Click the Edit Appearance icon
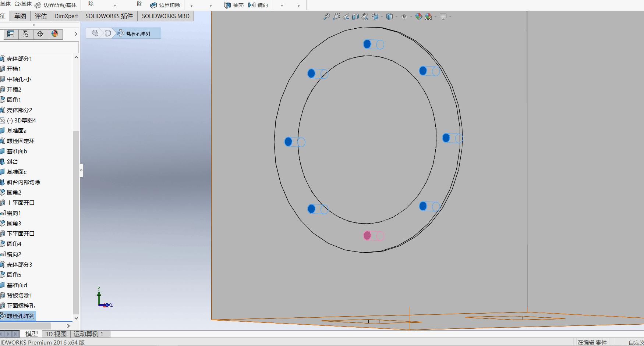The height and width of the screenshot is (346, 644). coord(418,17)
